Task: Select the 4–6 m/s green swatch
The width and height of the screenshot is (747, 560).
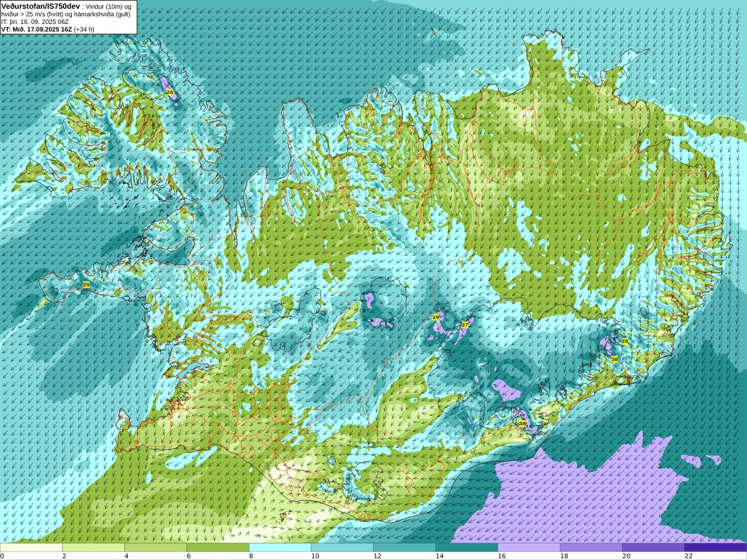Action: (155, 548)
